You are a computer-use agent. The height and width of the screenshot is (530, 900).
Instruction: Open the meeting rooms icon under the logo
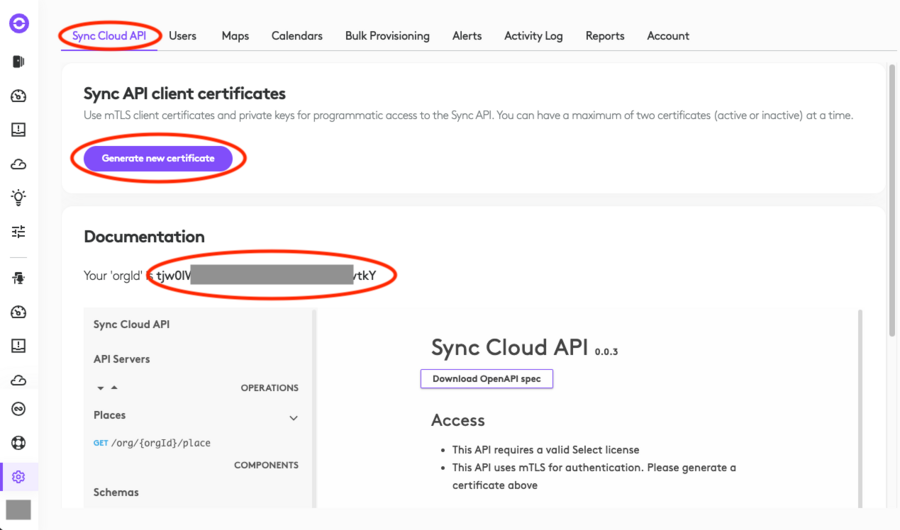18,61
